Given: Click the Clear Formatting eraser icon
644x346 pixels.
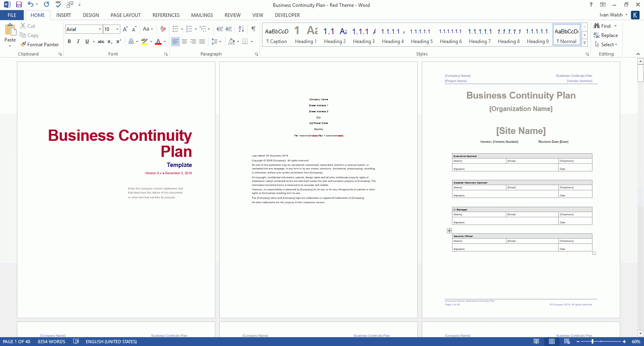Looking at the screenshot, I should 163,29.
